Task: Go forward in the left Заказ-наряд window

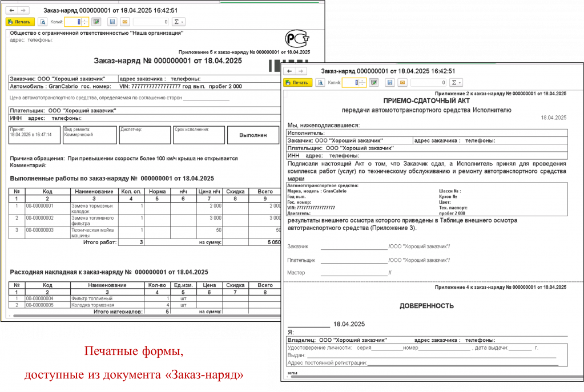Action: click(23, 10)
